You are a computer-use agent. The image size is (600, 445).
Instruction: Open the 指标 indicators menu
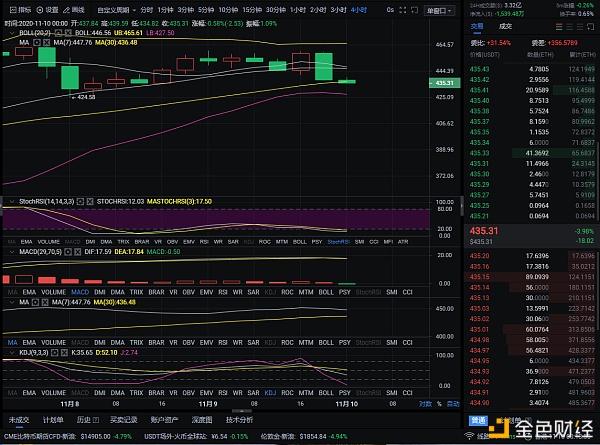[20, 10]
